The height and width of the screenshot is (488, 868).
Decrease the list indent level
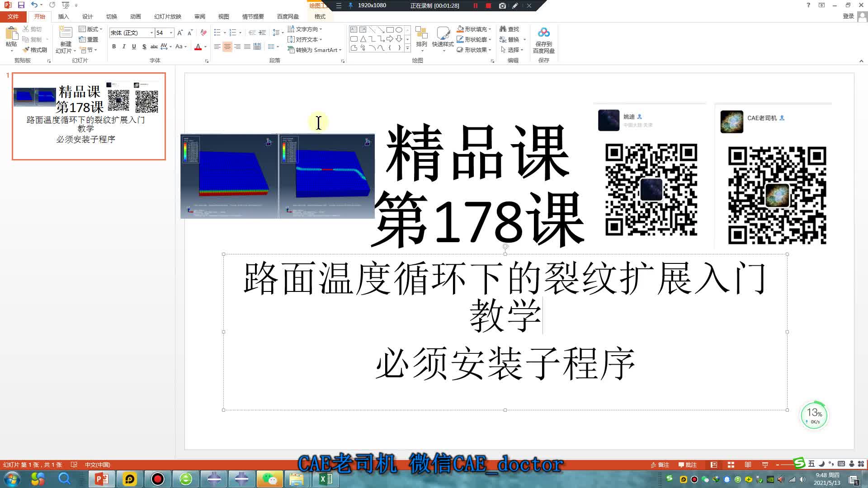click(252, 33)
